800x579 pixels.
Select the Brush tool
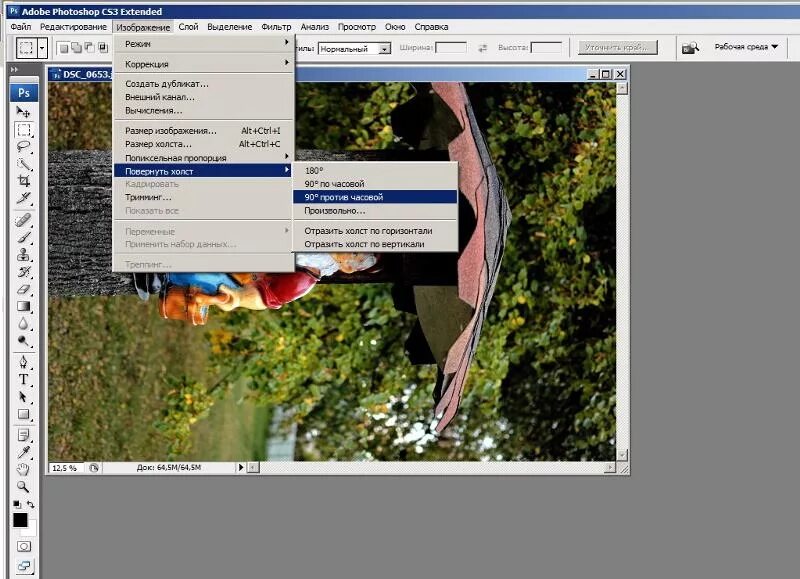point(23,237)
